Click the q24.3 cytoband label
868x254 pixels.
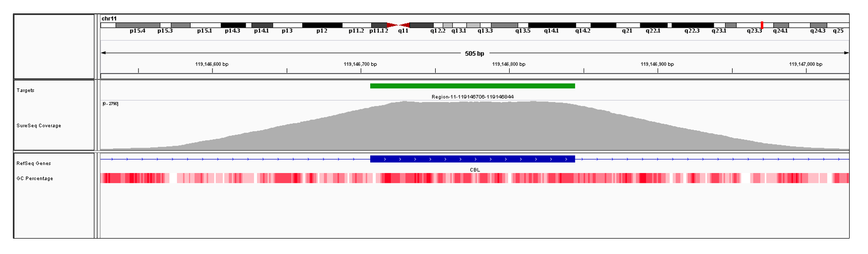(x=818, y=31)
